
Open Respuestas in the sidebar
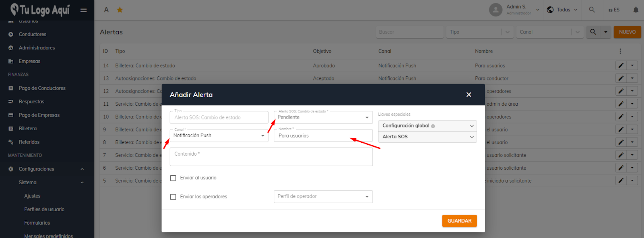point(31,102)
